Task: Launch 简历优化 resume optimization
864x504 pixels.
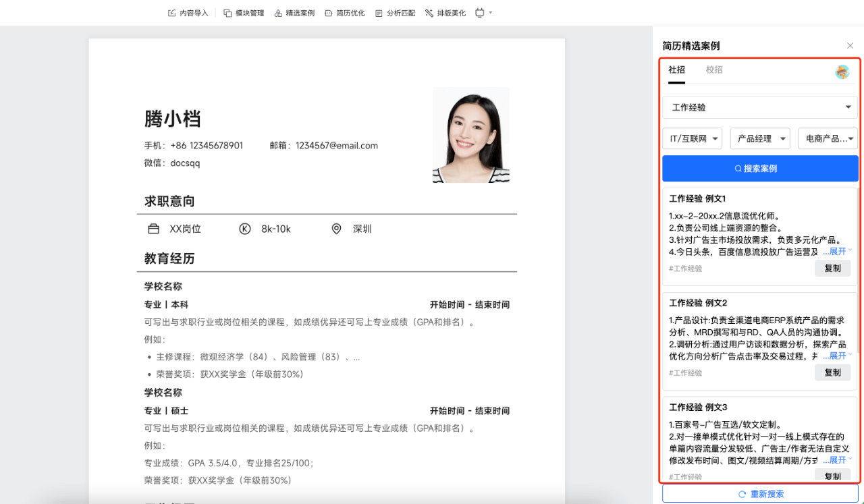Action: [344, 12]
